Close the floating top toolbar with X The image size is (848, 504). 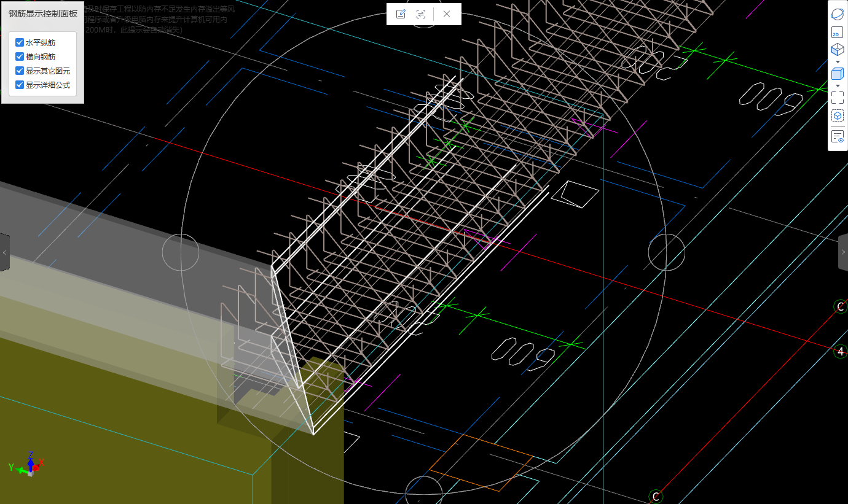coord(447,14)
